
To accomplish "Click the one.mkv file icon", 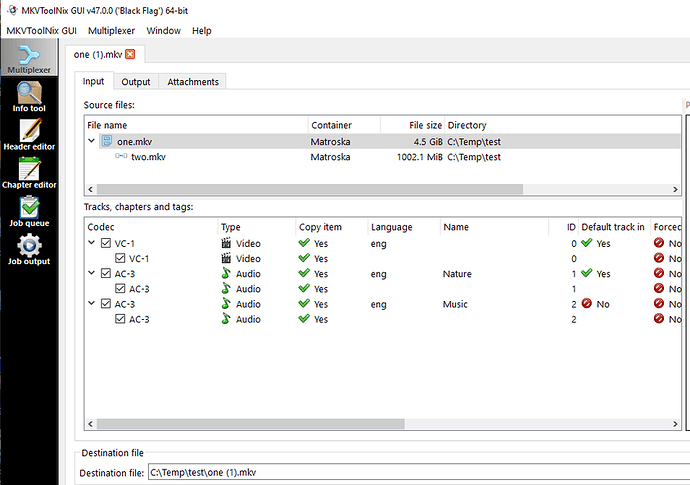I will click(107, 141).
